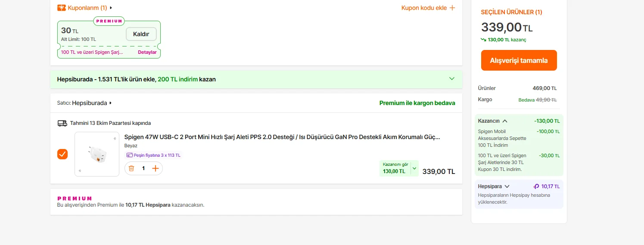The height and width of the screenshot is (245, 644).
Task: Collapse the Kazancın savings section
Action: coord(505,121)
